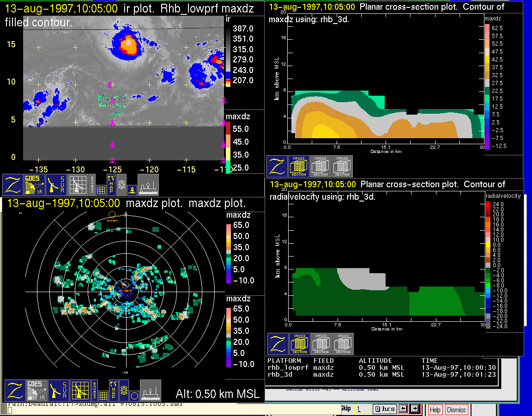
Task: Toggle the range ring icon in the top toolbar
Action: coord(121,184)
